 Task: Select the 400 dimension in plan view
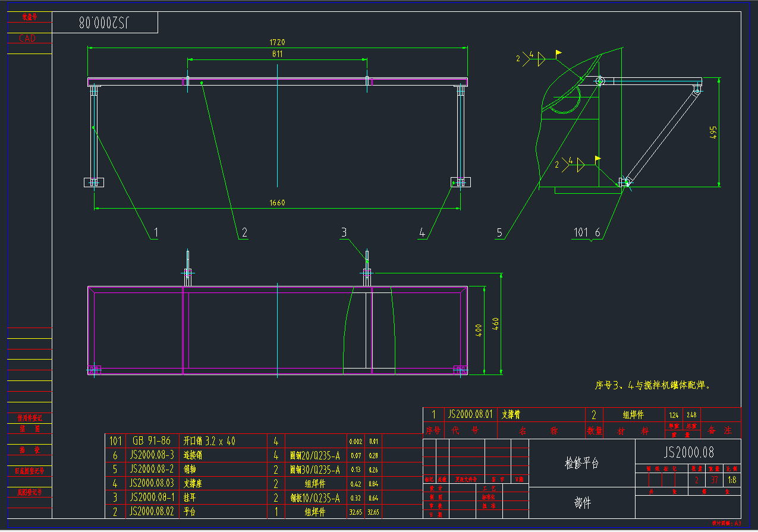pos(479,330)
